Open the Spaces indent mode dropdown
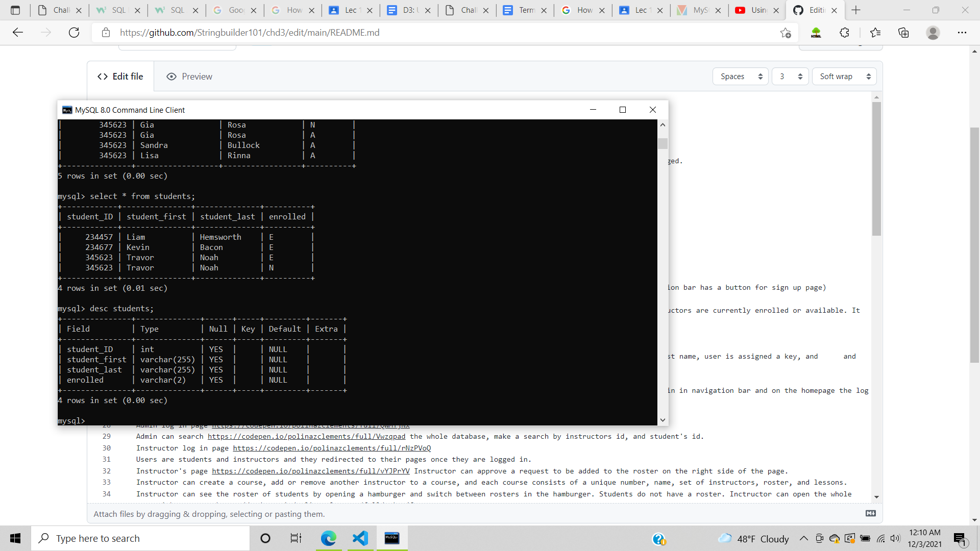This screenshot has width=980, height=551. tap(740, 76)
